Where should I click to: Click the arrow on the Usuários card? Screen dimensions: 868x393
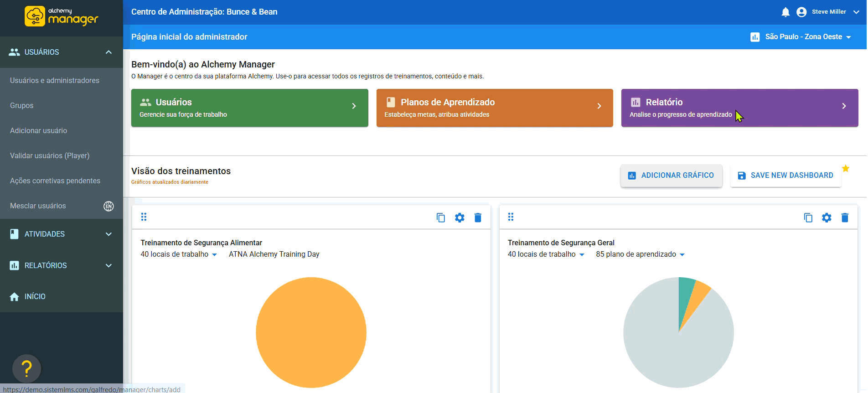point(354,106)
